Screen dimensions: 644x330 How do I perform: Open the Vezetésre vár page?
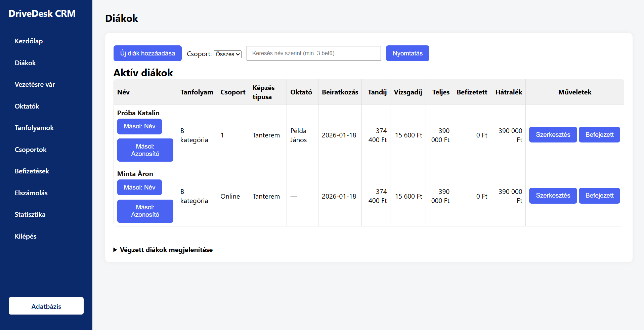[x=35, y=84]
